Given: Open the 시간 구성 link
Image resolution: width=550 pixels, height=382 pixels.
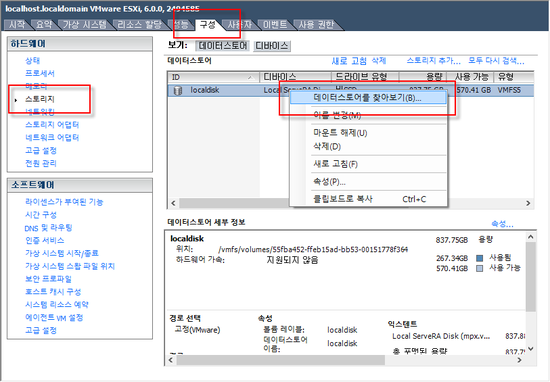Looking at the screenshot, I should [41, 215].
